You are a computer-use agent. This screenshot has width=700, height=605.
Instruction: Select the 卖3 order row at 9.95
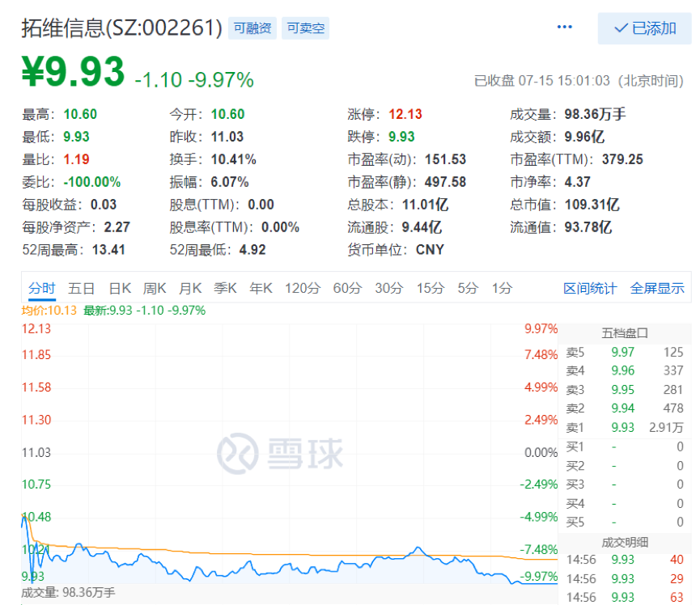[625, 390]
